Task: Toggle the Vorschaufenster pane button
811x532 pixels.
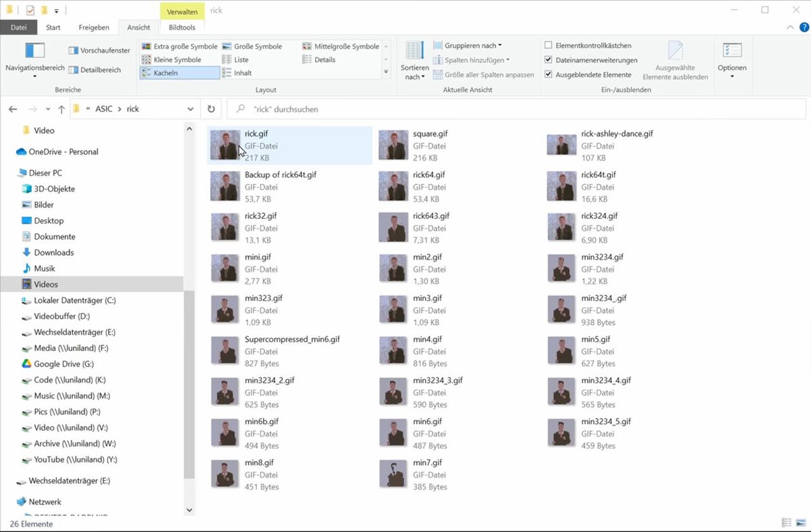Action: pos(99,51)
